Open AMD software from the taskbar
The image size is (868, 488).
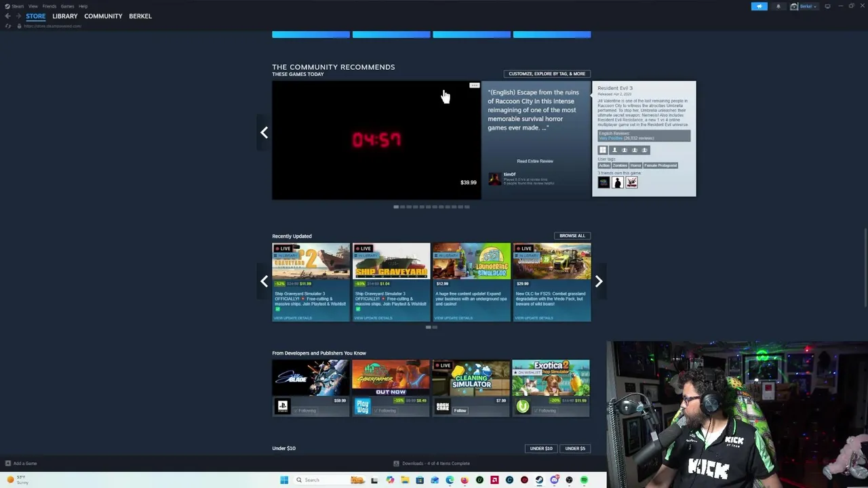494,480
